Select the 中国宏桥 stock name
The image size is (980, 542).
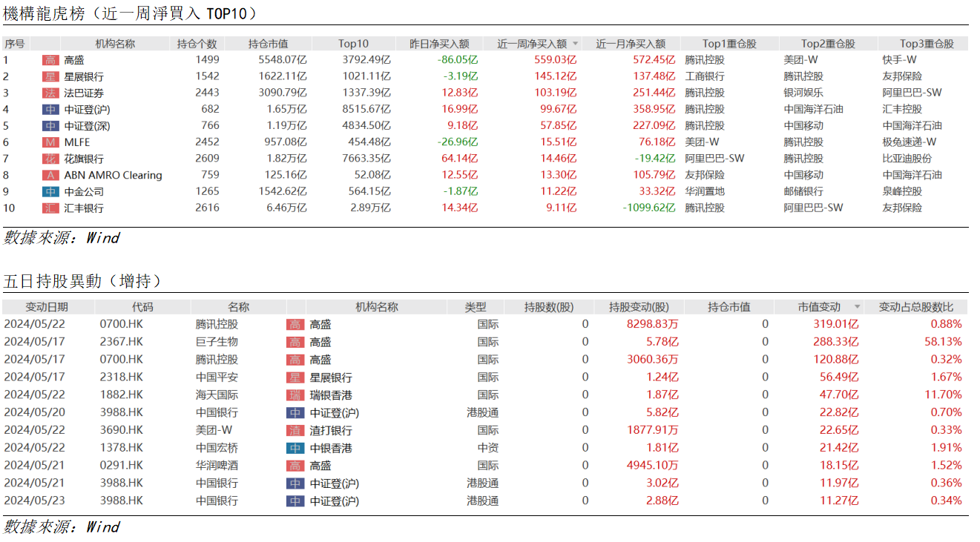coord(217,448)
